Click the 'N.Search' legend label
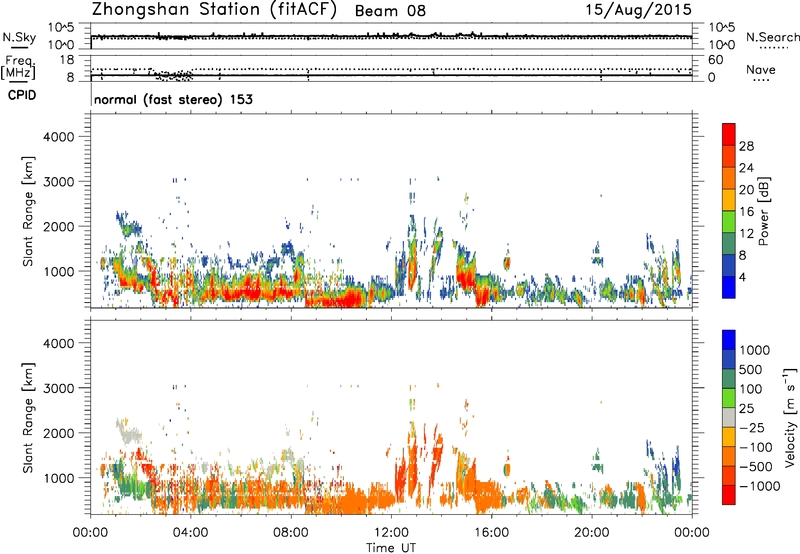The width and height of the screenshot is (800, 554). [773, 37]
